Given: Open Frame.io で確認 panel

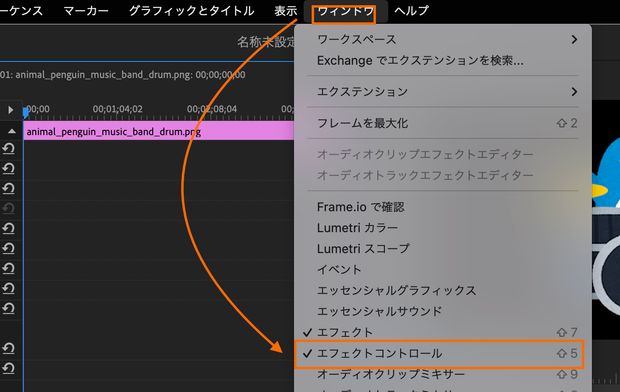Looking at the screenshot, I should pos(443,207).
